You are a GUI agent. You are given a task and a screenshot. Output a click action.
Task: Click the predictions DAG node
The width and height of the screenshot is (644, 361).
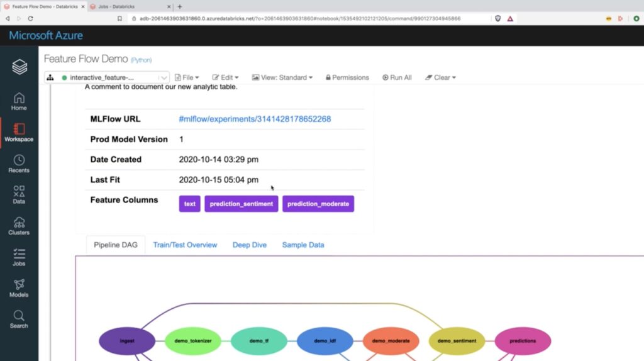pyautogui.click(x=523, y=341)
